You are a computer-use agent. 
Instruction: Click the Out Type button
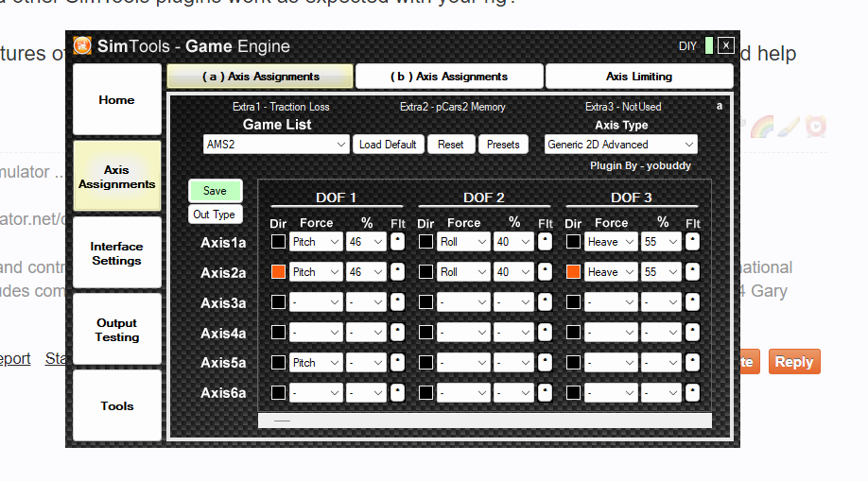pos(215,215)
